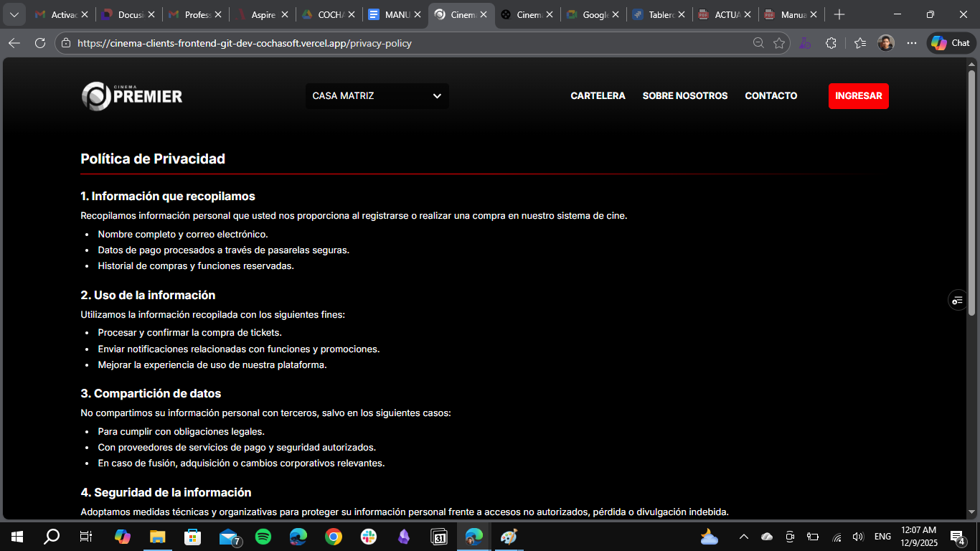
Task: Launch Spotify from the taskbar
Action: point(263,537)
